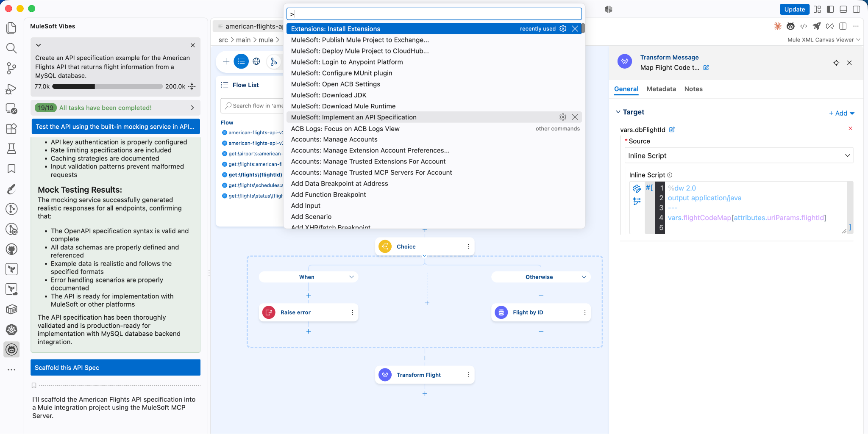This screenshot has height=434, width=868.
Task: Edit the Map Flight Code component name
Action: (x=706, y=68)
